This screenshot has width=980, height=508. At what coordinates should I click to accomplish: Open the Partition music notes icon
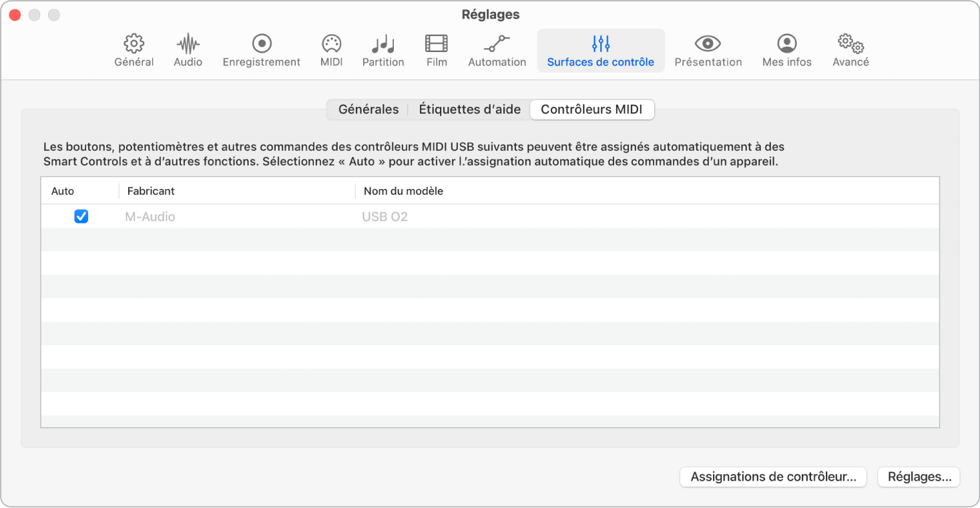click(x=383, y=44)
